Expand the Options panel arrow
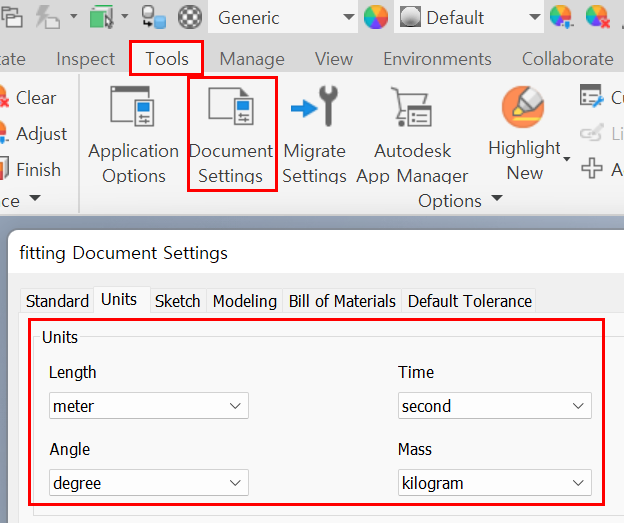 (497, 200)
